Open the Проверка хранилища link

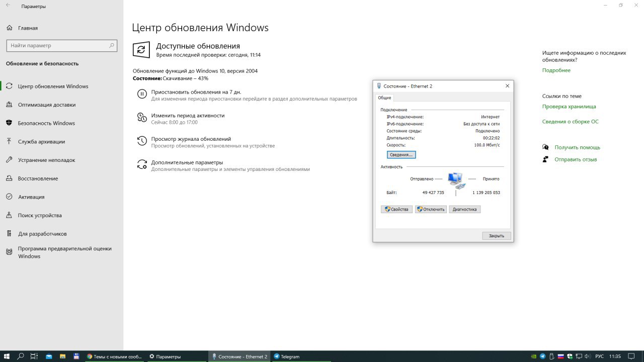coord(569,107)
